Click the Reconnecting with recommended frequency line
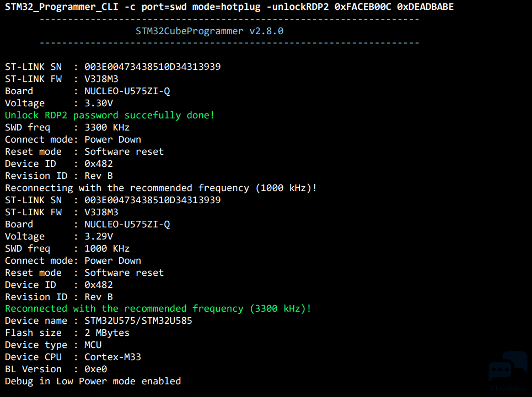 pos(161,188)
